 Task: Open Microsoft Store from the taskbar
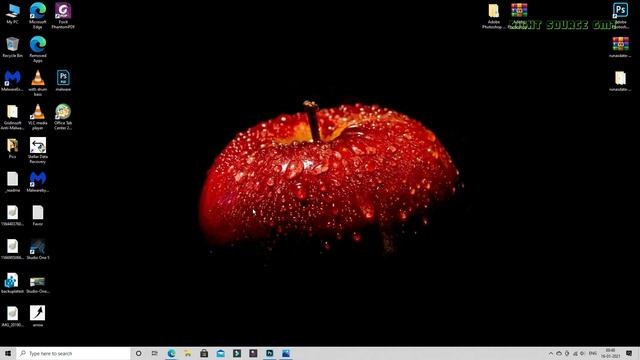pyautogui.click(x=204, y=353)
